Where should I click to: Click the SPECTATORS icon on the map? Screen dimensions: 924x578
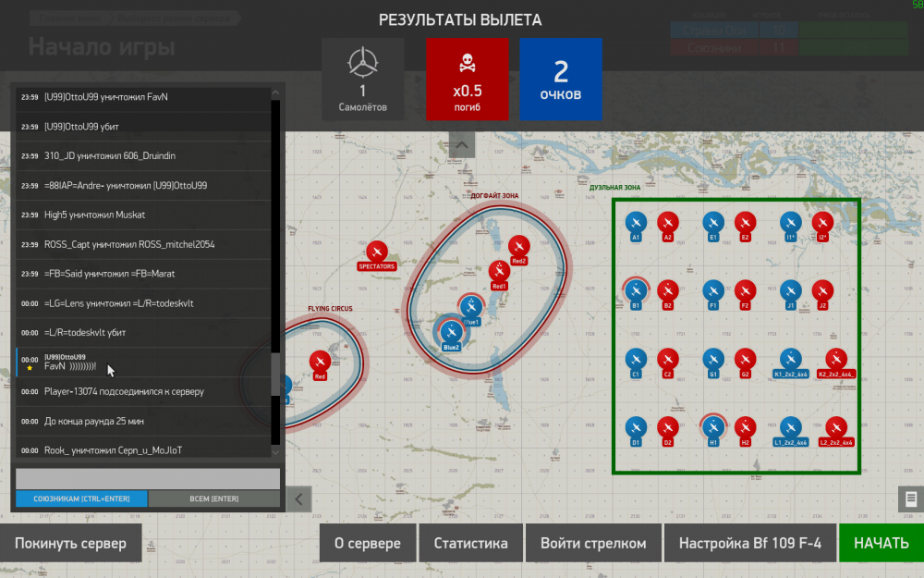[376, 252]
